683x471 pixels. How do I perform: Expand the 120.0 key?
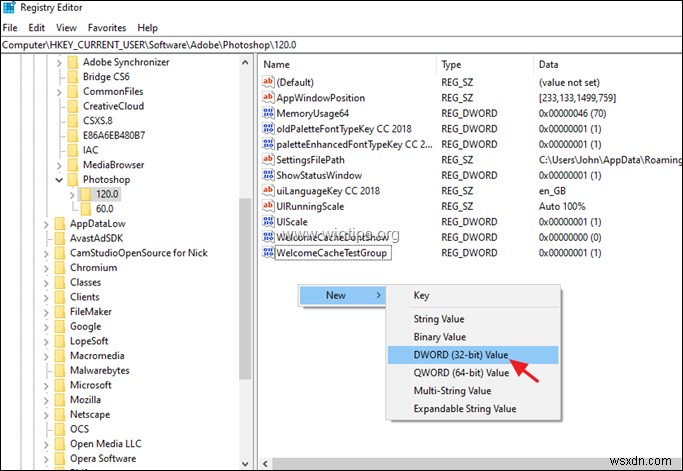[x=72, y=195]
